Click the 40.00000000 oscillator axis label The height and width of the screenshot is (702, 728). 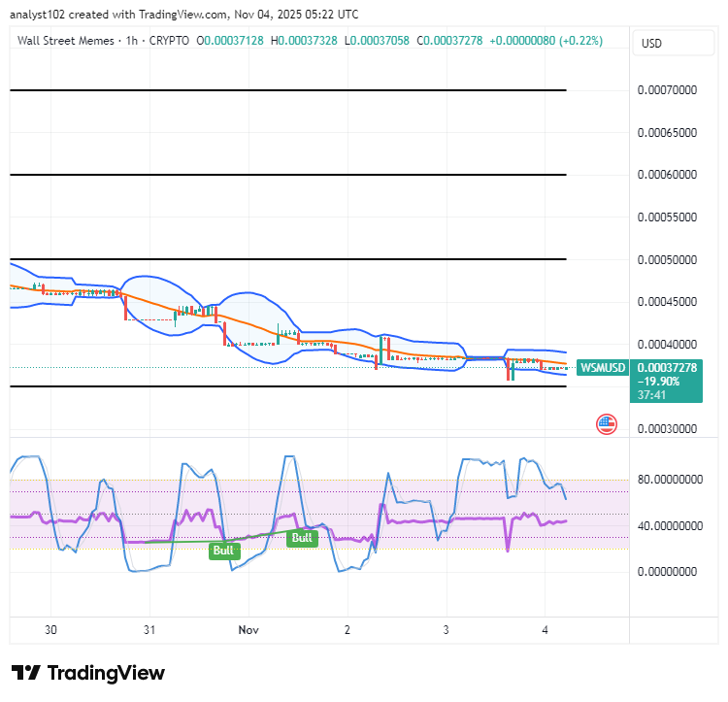tap(670, 526)
